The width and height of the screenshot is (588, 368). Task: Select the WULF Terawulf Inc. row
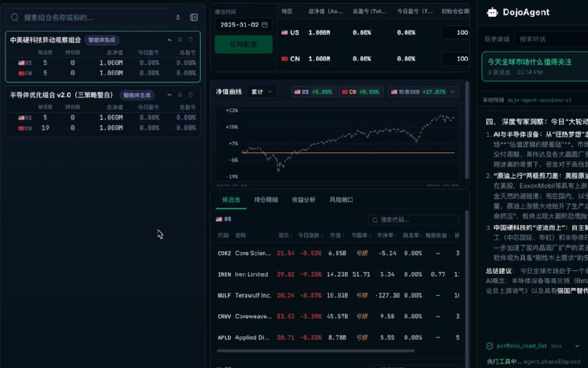[x=338, y=295]
